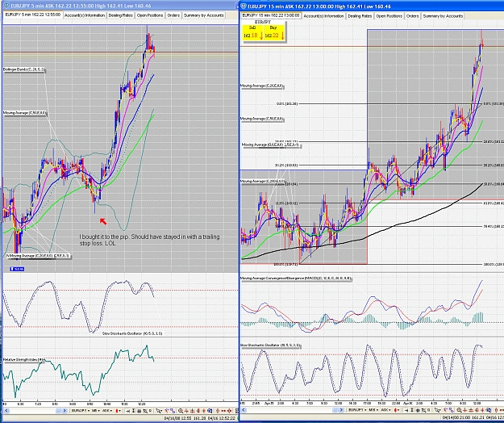Open Account(s) Information tab in 5 min window

click(x=85, y=15)
